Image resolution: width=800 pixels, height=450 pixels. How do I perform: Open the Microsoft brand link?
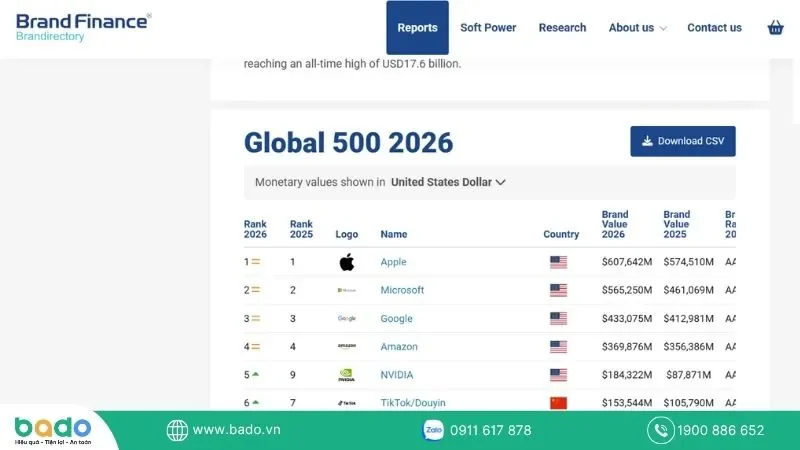click(402, 290)
